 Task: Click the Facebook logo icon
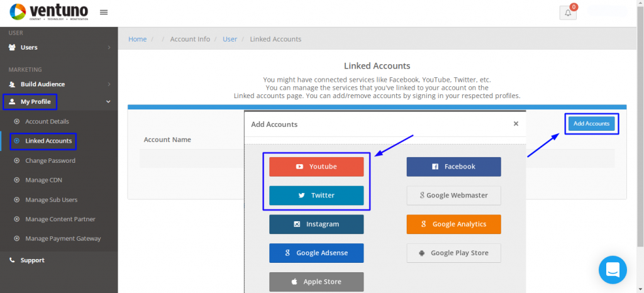[435, 167]
